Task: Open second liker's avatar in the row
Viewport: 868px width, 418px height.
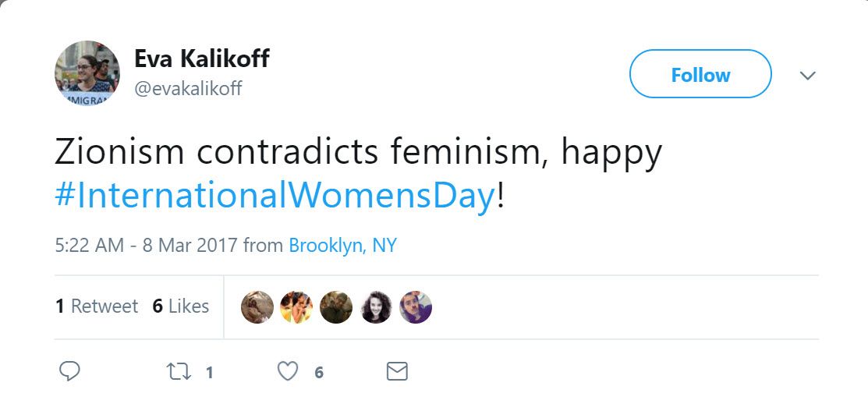Action: pyautogui.click(x=296, y=307)
